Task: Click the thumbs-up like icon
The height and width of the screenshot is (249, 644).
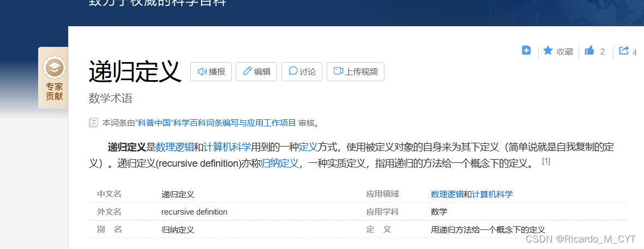Action: [589, 51]
